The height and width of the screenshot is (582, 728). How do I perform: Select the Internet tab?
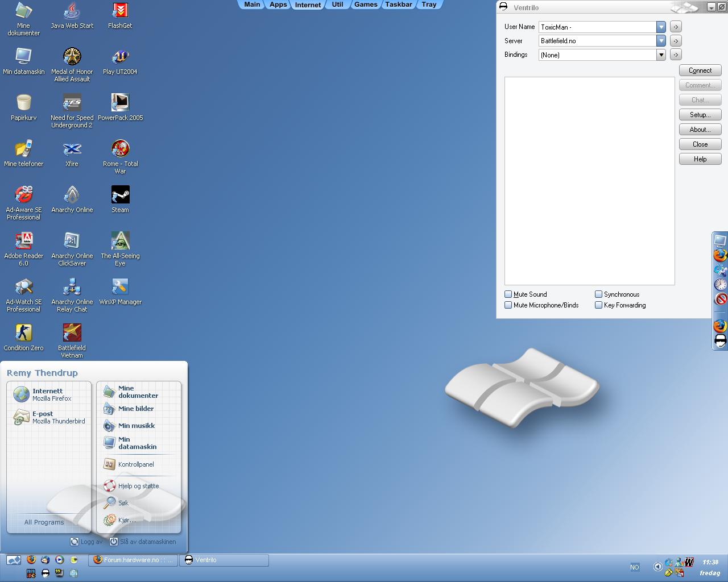308,5
